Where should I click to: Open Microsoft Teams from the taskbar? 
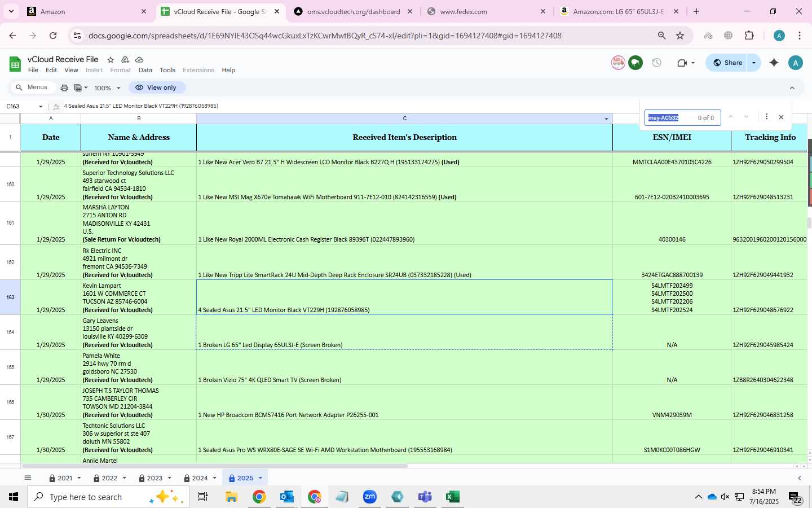pos(425,497)
